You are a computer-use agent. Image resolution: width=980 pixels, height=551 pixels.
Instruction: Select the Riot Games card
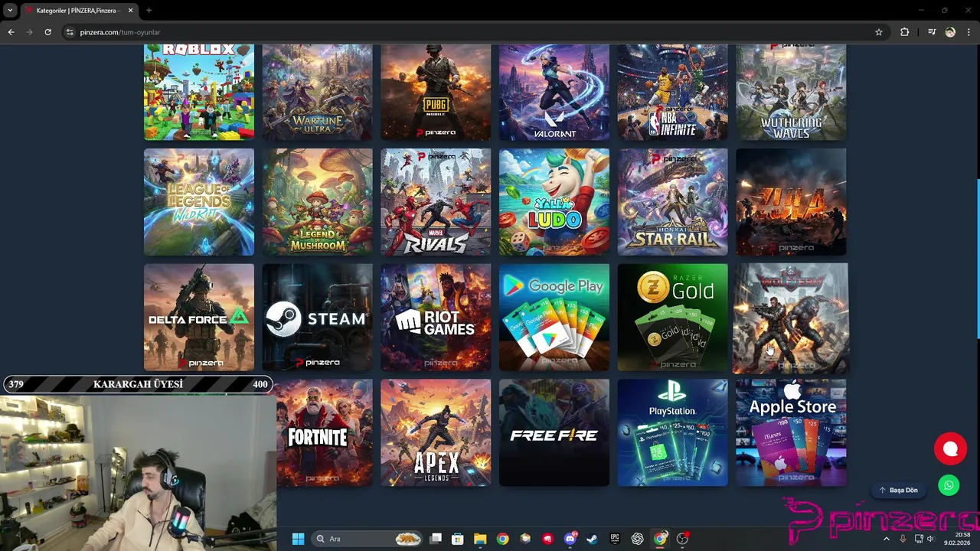(436, 318)
